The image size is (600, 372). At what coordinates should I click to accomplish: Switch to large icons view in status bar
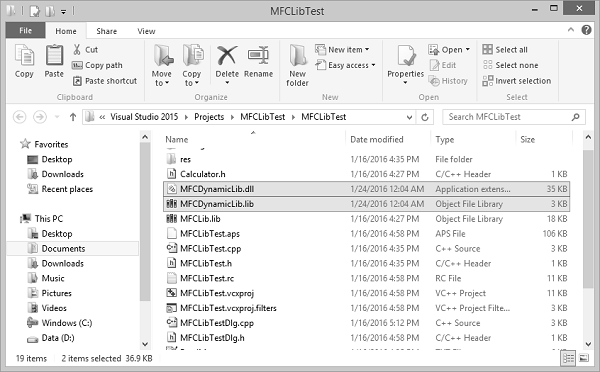point(584,358)
